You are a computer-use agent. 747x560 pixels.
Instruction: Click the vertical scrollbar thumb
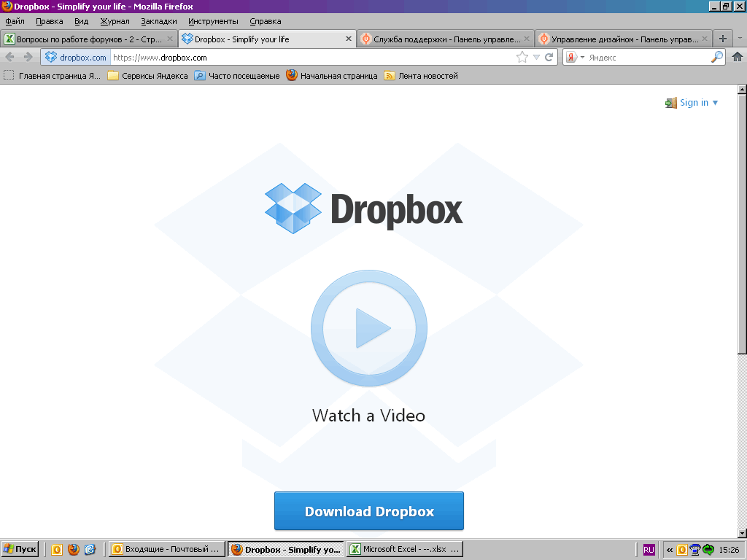click(x=742, y=224)
